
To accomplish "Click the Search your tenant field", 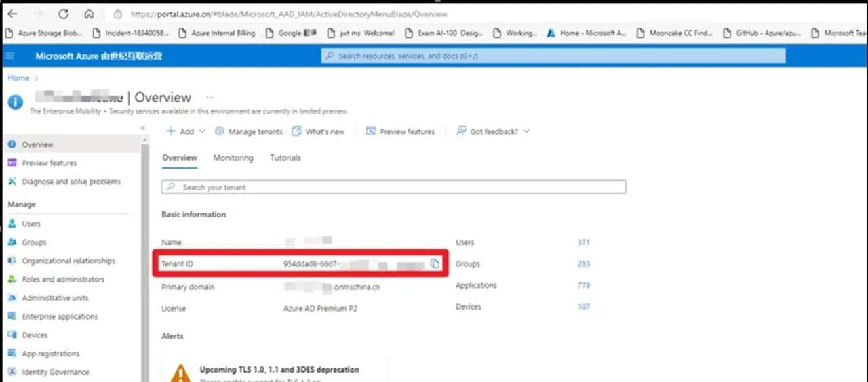I will point(393,187).
